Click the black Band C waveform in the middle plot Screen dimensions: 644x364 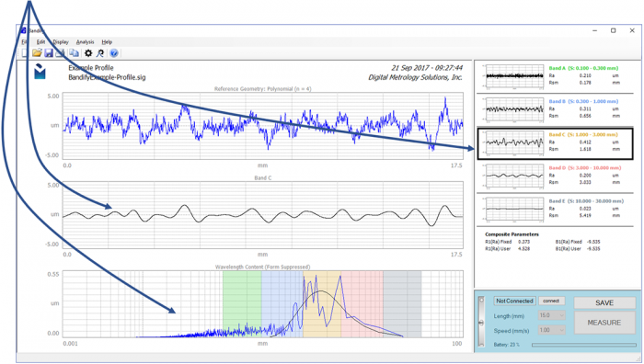(x=263, y=215)
